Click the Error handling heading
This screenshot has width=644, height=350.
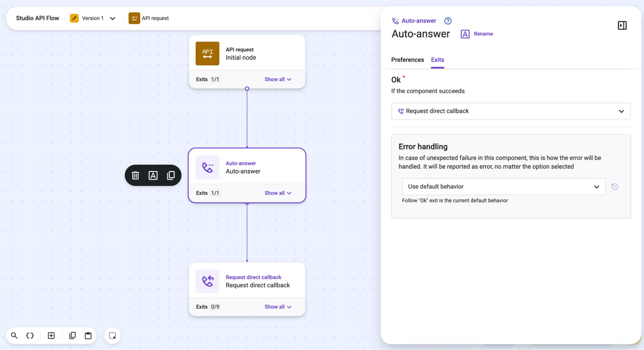point(423,147)
